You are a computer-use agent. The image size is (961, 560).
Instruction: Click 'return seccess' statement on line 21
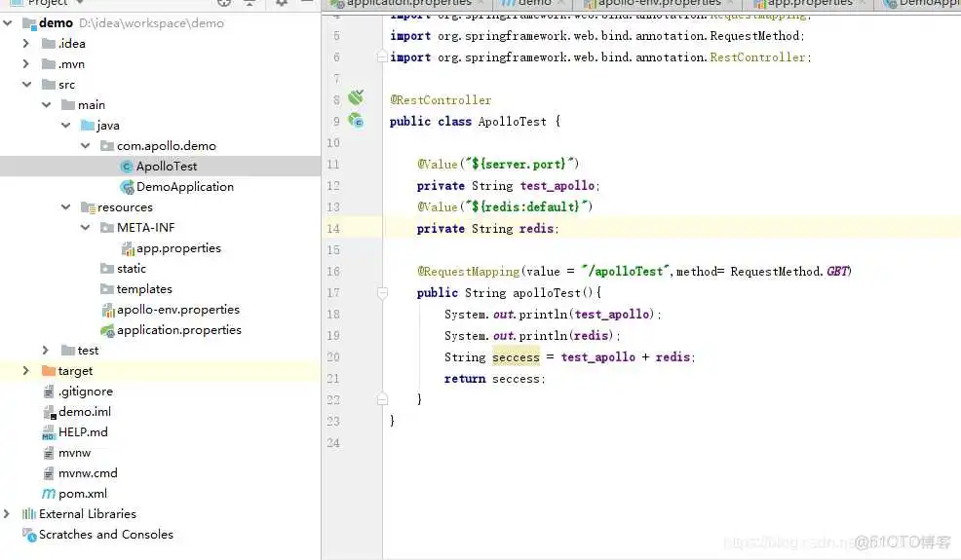coord(492,379)
